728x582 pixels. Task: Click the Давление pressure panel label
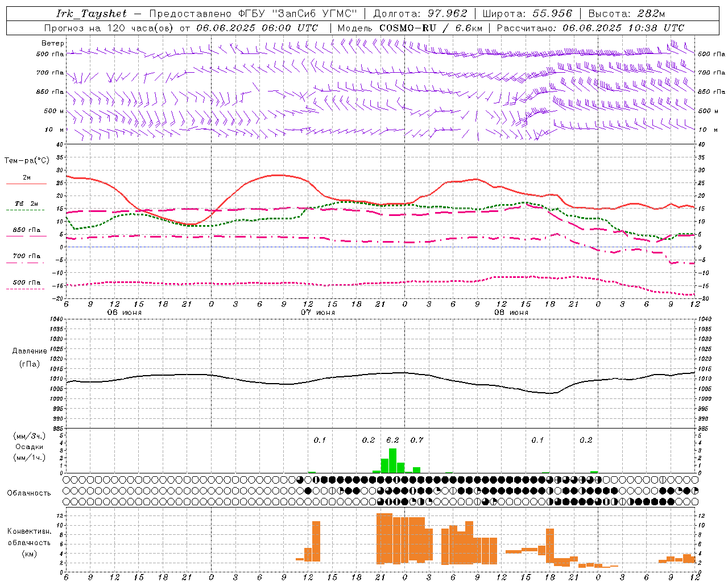[30, 351]
